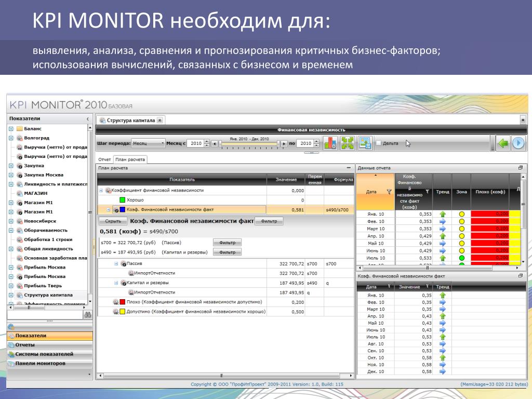Expand the Закупка Москва tree node
Screen dimensions: 532x399
(x=11, y=175)
